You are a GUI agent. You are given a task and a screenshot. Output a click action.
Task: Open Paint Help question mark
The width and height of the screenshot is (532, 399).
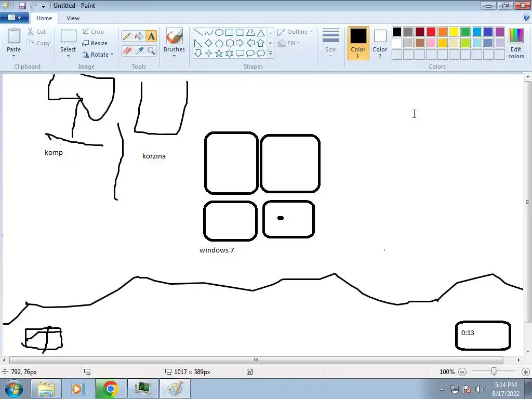526,18
